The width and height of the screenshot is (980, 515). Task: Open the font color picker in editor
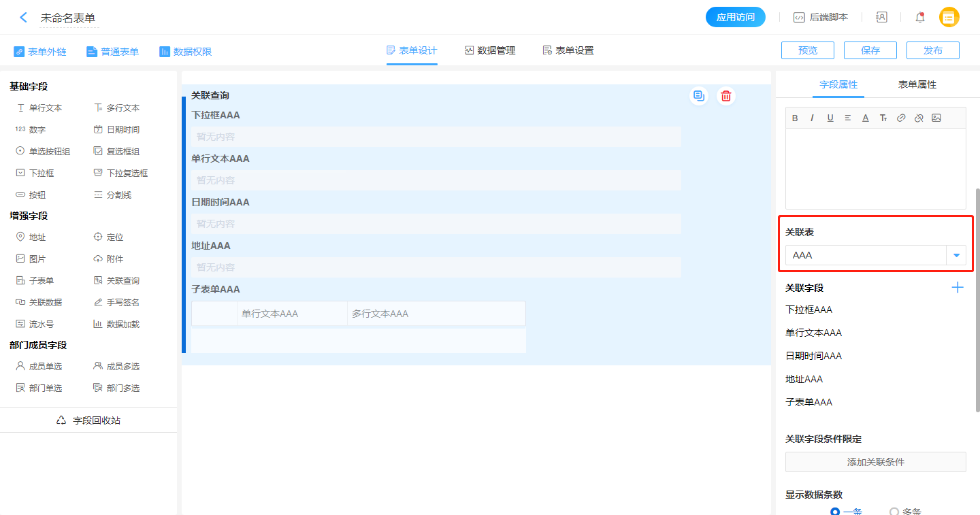(x=866, y=118)
